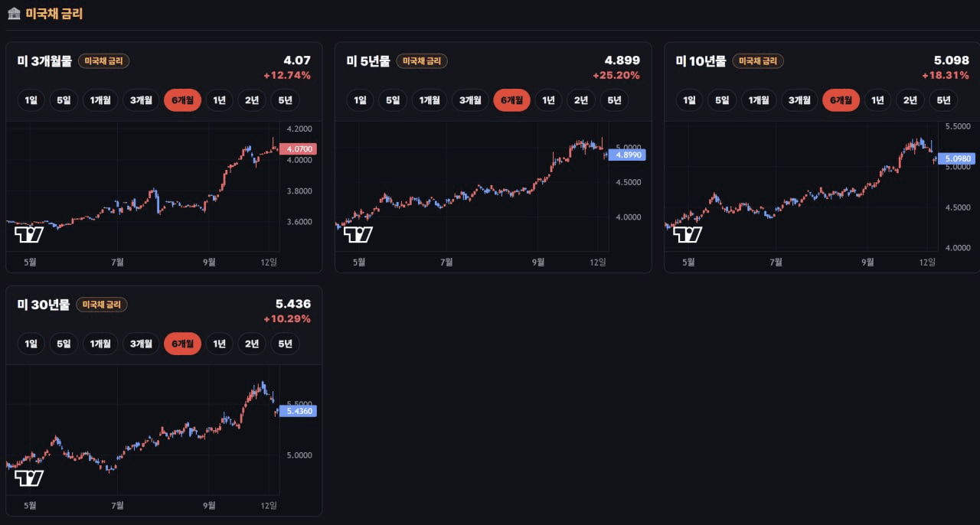Select the active 6개월 tab for 미 30년물
Image resolution: width=980 pixels, height=525 pixels.
click(x=183, y=344)
